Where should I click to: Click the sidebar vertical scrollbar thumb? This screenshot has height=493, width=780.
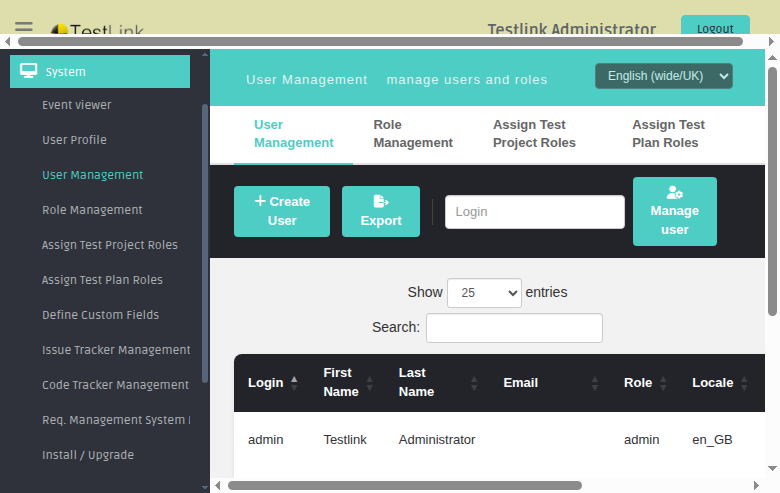tap(204, 243)
